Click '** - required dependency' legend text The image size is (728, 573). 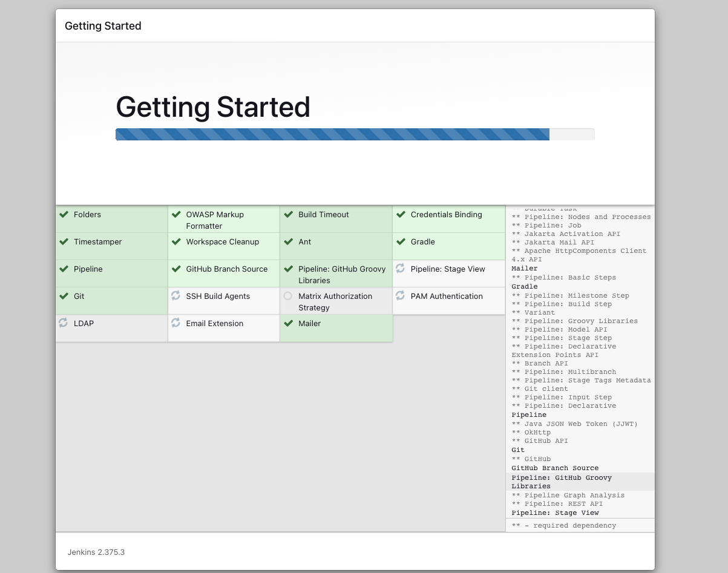coord(564,525)
